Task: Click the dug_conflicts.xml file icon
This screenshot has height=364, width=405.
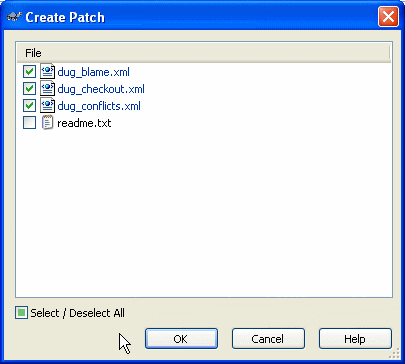Action: click(47, 105)
